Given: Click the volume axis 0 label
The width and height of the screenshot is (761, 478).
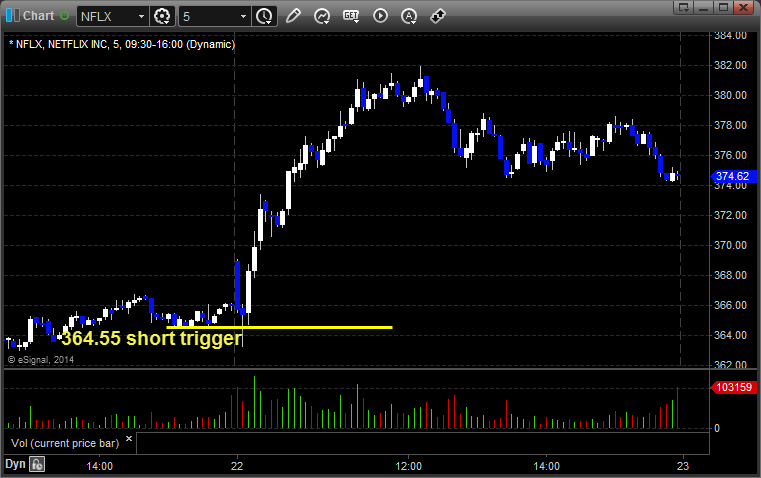Looking at the screenshot, I should [717, 428].
